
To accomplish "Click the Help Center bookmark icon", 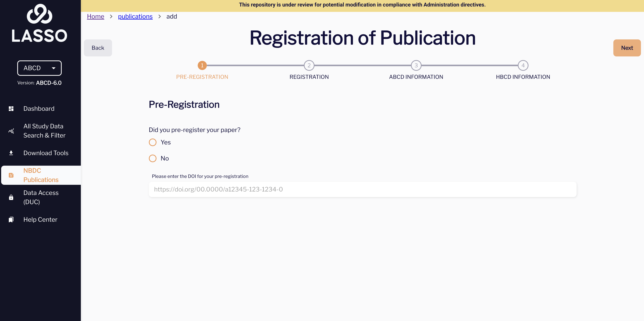I will pos(11,220).
